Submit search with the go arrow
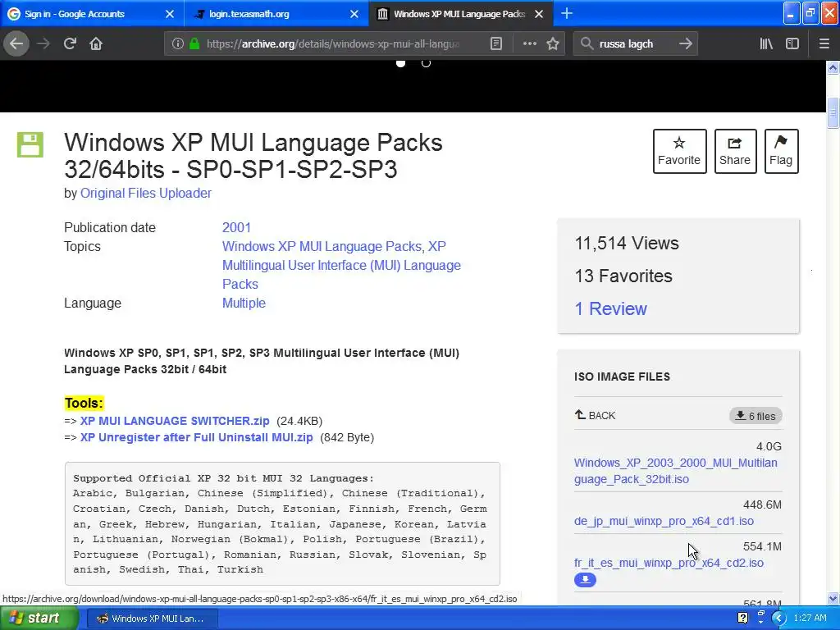 click(x=685, y=43)
